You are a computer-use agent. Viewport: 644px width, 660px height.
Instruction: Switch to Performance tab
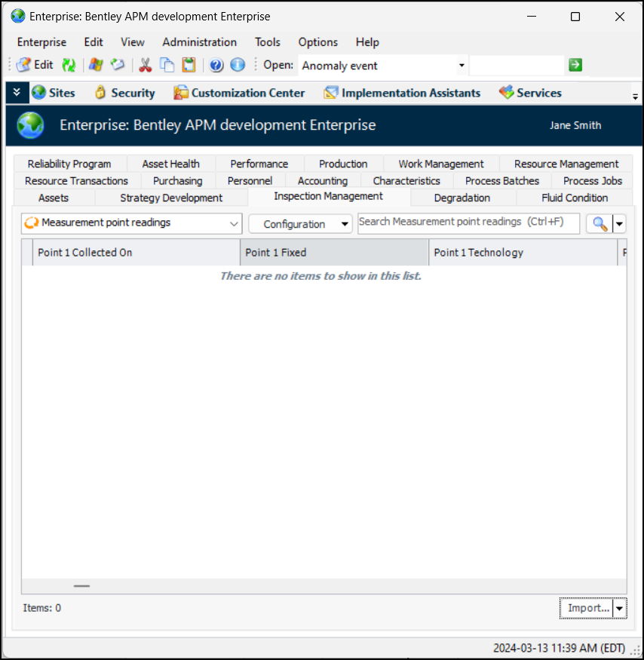coord(259,164)
